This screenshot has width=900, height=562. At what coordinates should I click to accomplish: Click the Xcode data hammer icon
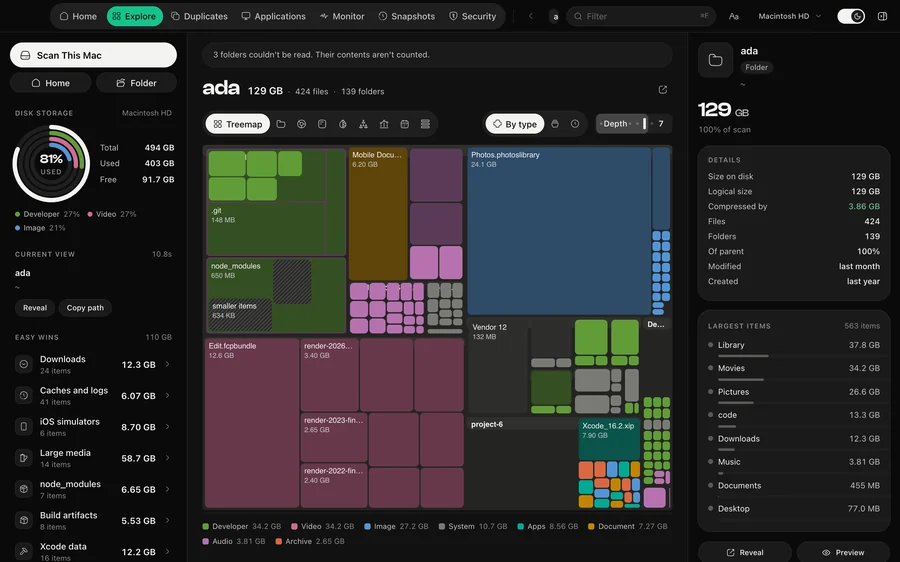[x=24, y=552]
